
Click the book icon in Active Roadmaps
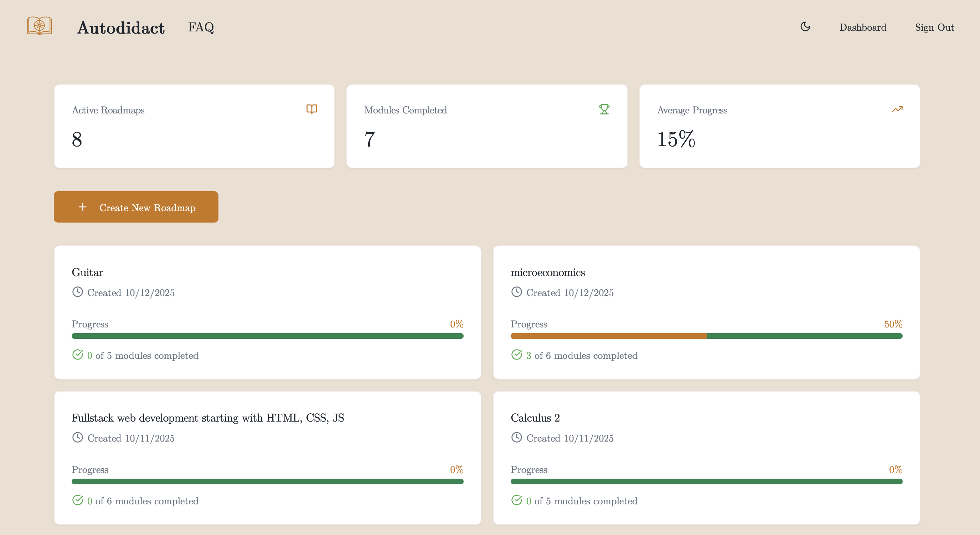(311, 109)
